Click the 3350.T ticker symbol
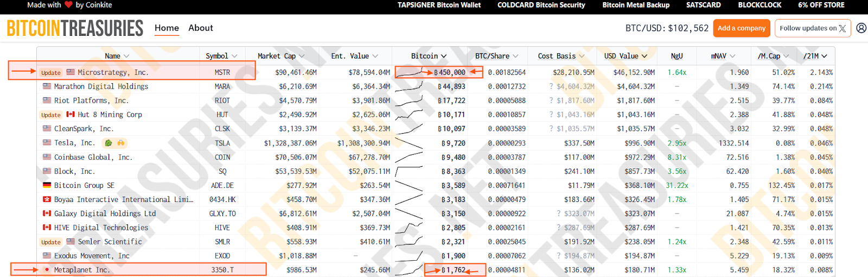This screenshot has width=868, height=277. 222,270
